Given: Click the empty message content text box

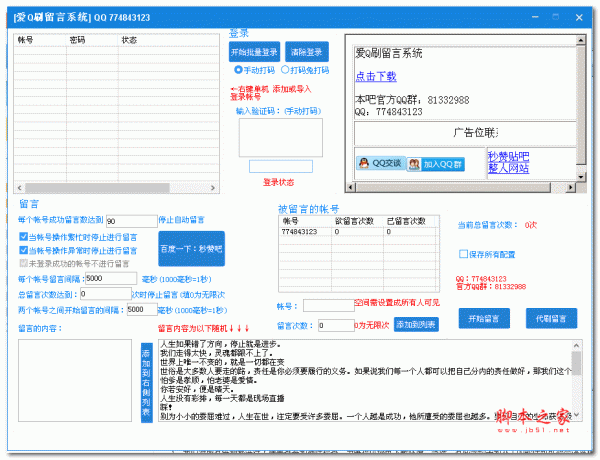Looking at the screenshot, I should coord(75,380).
